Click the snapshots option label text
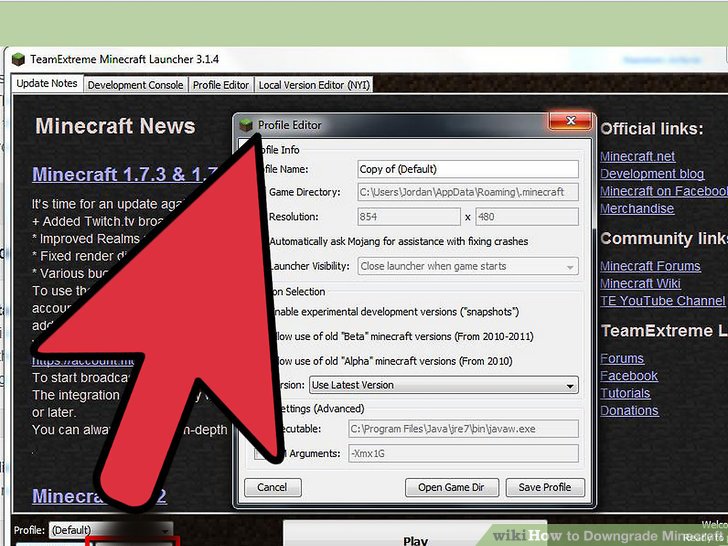This screenshot has height=546, width=728. [x=396, y=312]
